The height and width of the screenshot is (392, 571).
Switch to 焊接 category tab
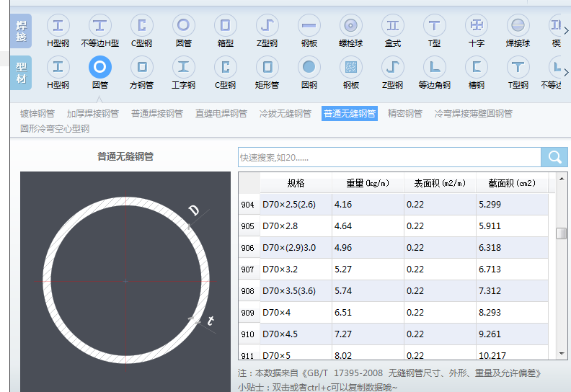[x=21, y=31]
